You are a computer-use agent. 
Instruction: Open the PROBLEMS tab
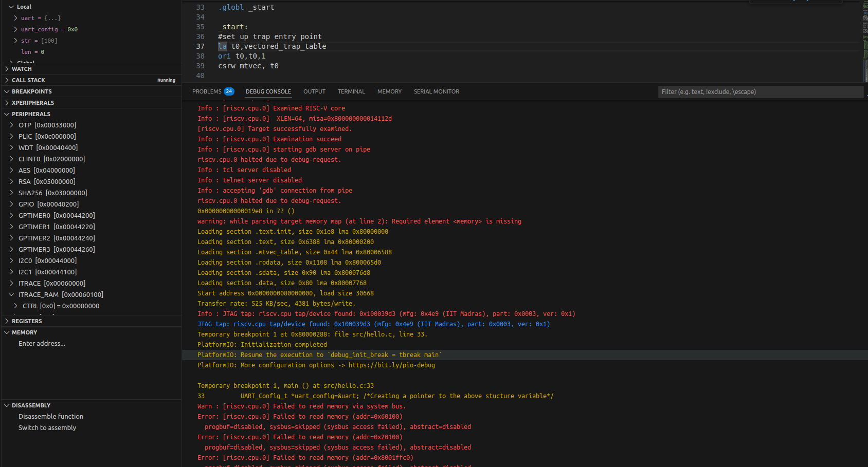coord(207,91)
